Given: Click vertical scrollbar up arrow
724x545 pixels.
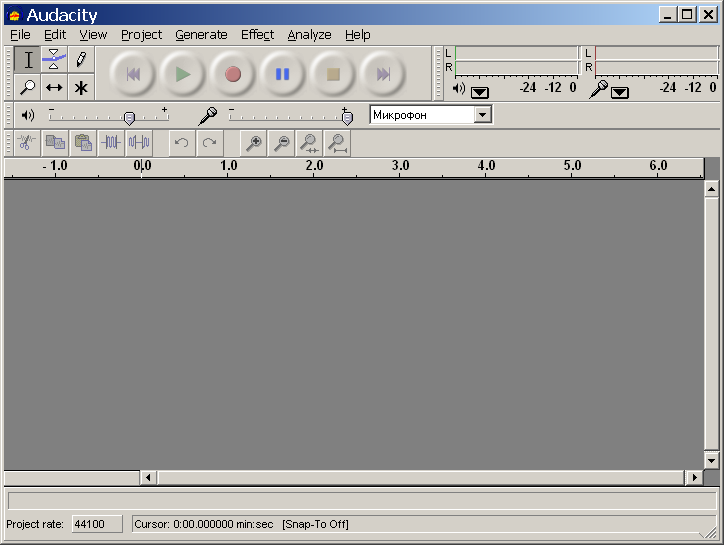Looking at the screenshot, I should (x=712, y=189).
